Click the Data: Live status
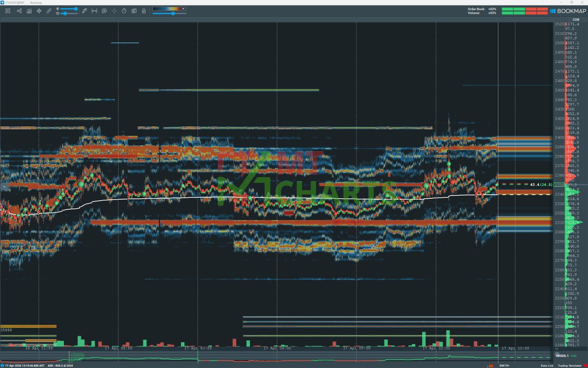588x368 pixels. (x=547, y=366)
